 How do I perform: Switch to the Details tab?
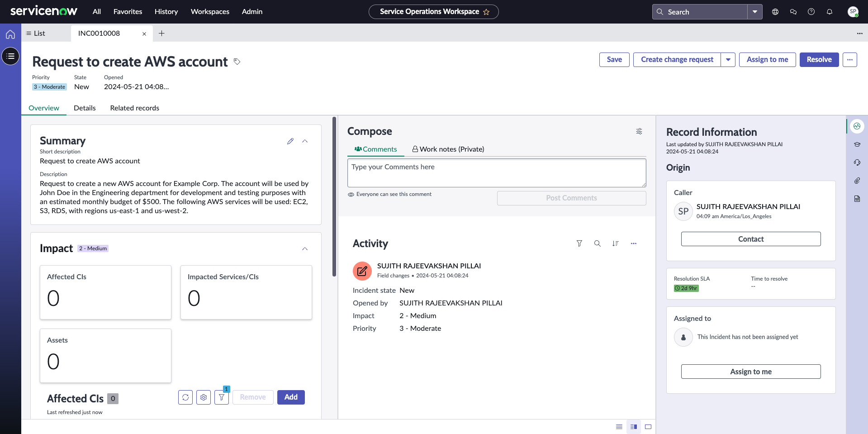pyautogui.click(x=85, y=108)
